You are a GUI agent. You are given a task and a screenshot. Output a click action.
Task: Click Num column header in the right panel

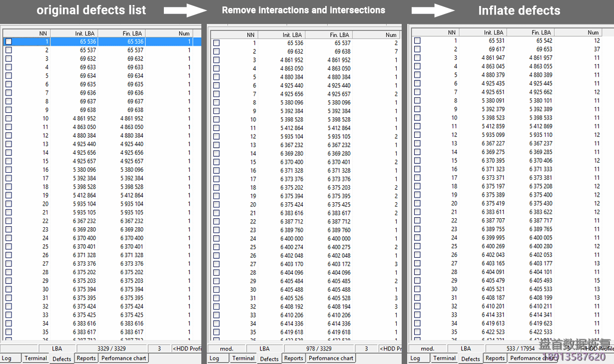593,32
